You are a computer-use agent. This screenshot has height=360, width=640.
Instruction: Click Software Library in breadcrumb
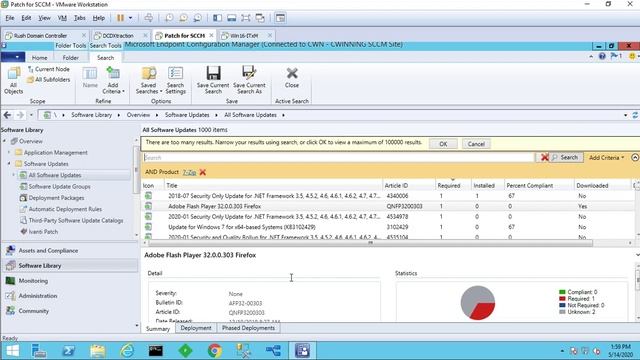[91, 115]
